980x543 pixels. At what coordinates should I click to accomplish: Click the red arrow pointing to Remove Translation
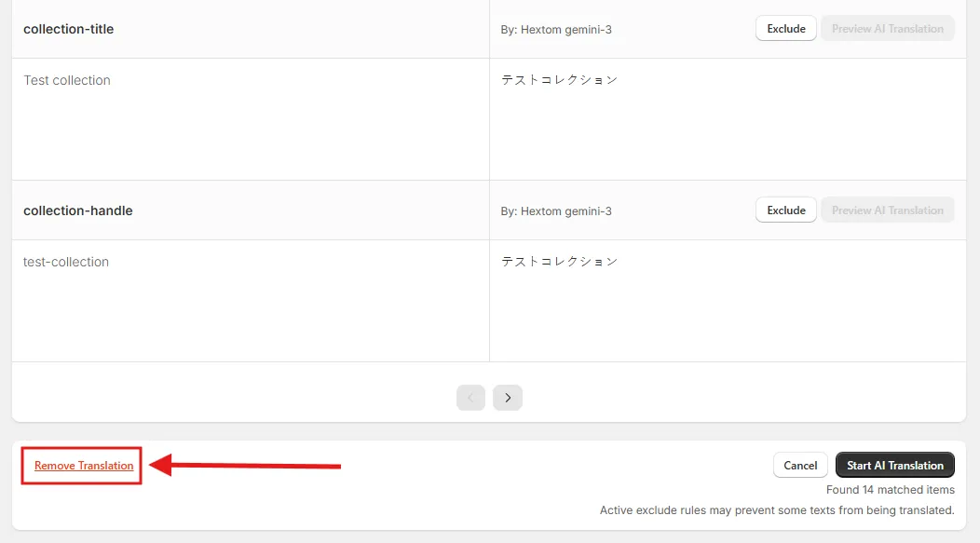coord(245,466)
